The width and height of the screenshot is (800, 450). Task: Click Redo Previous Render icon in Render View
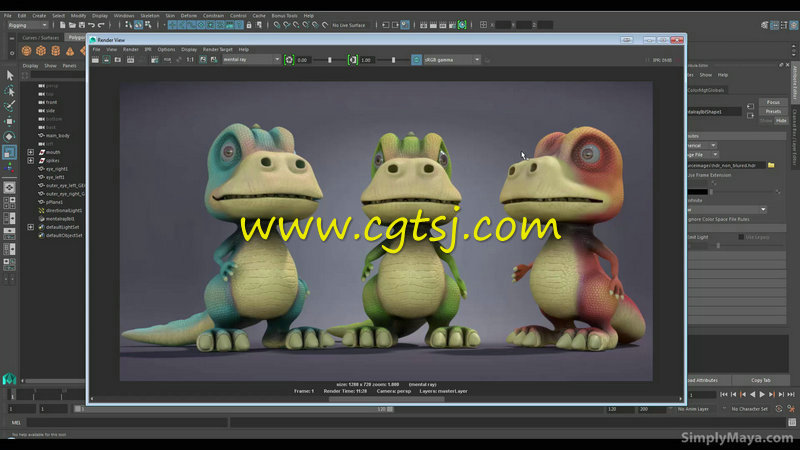coord(95,60)
